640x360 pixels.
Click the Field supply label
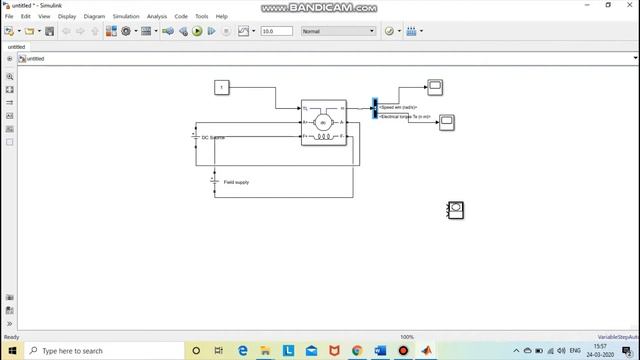(x=236, y=182)
